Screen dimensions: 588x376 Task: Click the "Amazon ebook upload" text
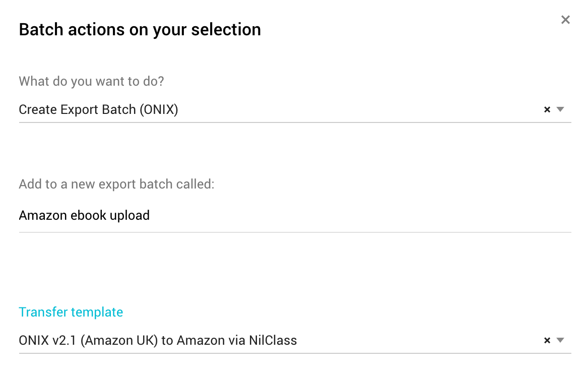click(x=84, y=216)
